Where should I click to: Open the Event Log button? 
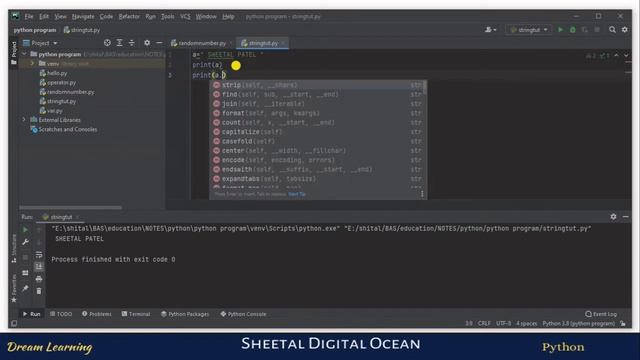pyautogui.click(x=601, y=314)
